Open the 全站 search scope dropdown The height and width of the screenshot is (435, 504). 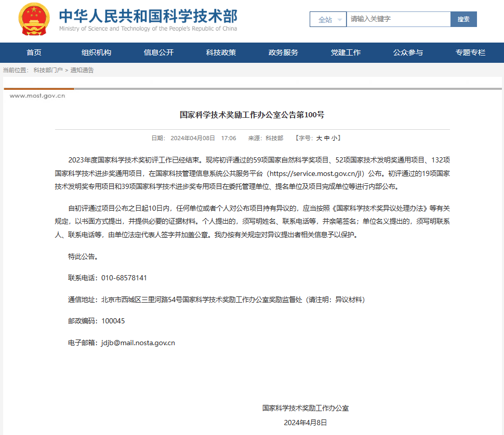(328, 19)
